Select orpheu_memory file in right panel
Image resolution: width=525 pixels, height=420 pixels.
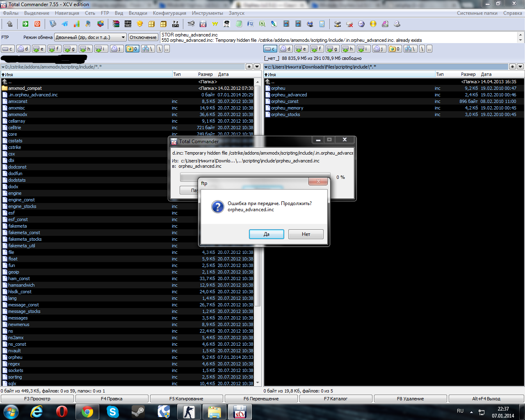point(394,108)
